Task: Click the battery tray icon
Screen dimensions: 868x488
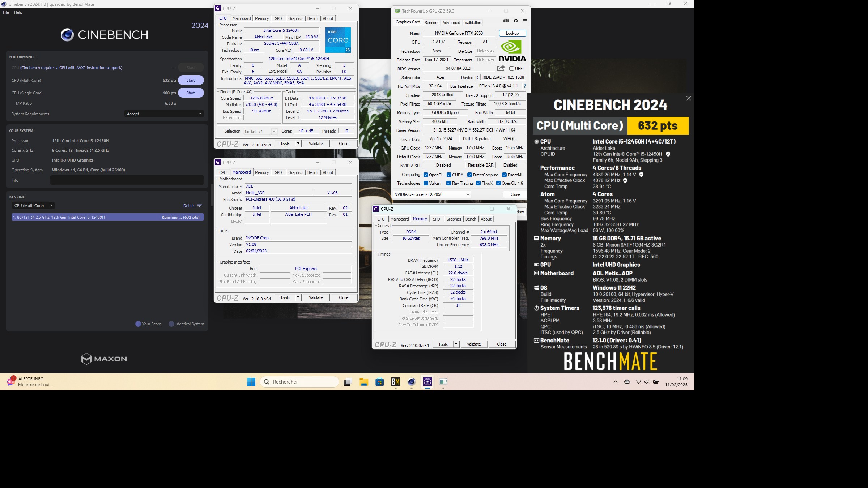Action: [x=656, y=382]
